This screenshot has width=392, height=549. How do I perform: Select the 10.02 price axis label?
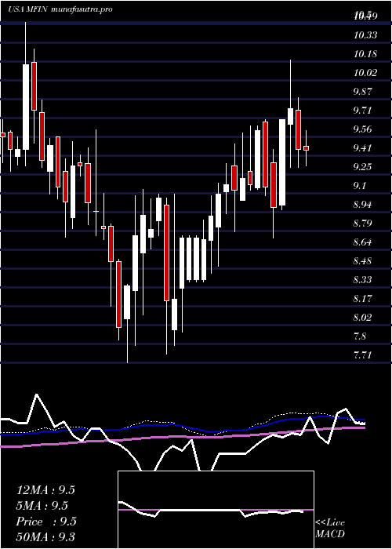(x=365, y=73)
